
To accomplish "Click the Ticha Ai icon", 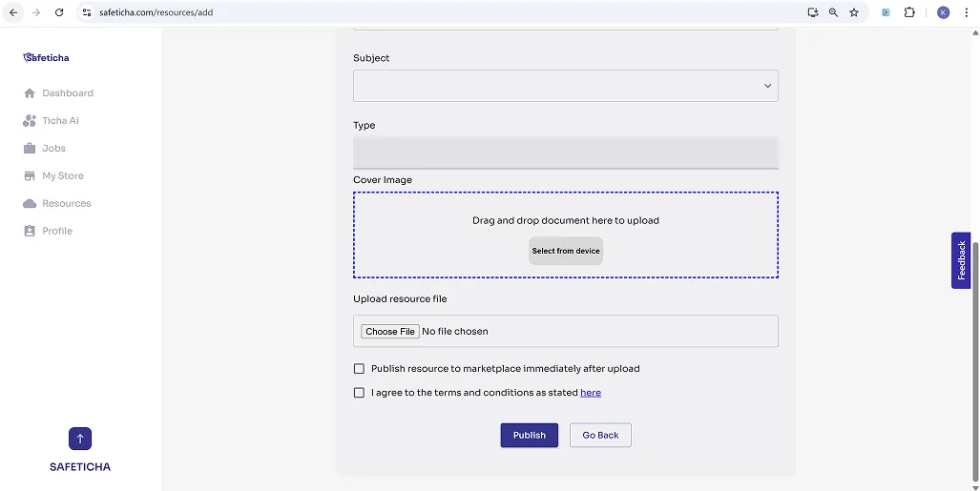I will pyautogui.click(x=30, y=120).
